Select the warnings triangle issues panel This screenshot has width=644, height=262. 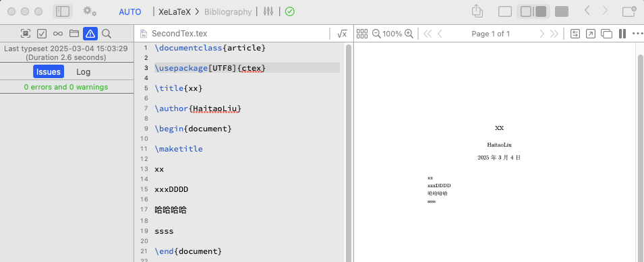tap(90, 34)
